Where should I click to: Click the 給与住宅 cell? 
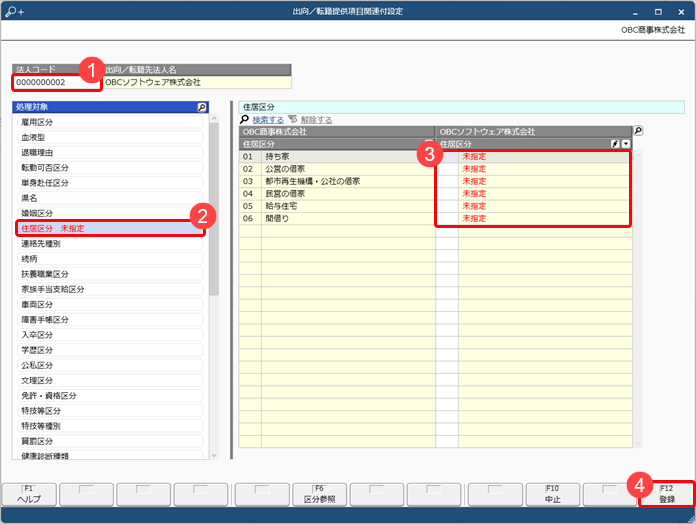tap(348, 206)
